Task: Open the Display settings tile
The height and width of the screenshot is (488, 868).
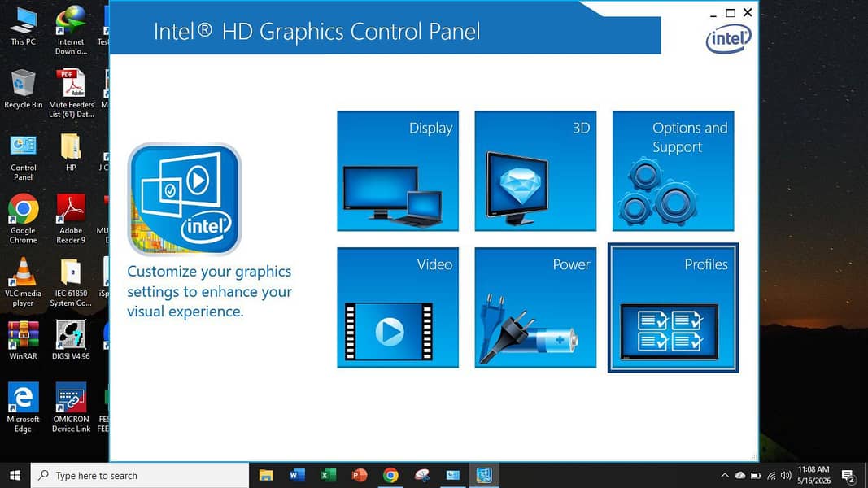Action: (x=398, y=171)
